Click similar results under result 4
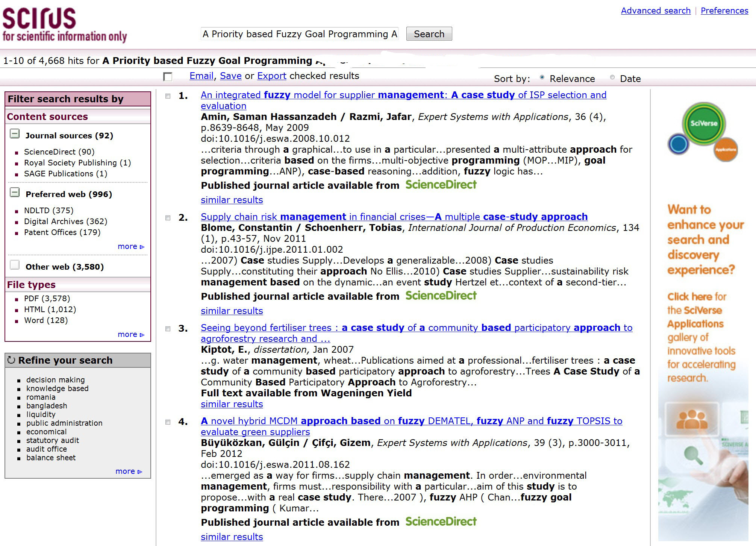This screenshot has width=756, height=546. click(x=232, y=537)
